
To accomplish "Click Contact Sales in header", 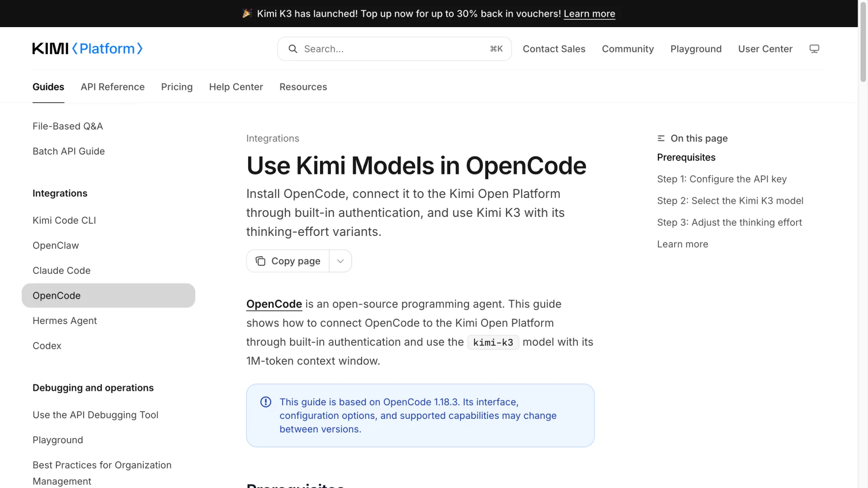I will point(554,49).
